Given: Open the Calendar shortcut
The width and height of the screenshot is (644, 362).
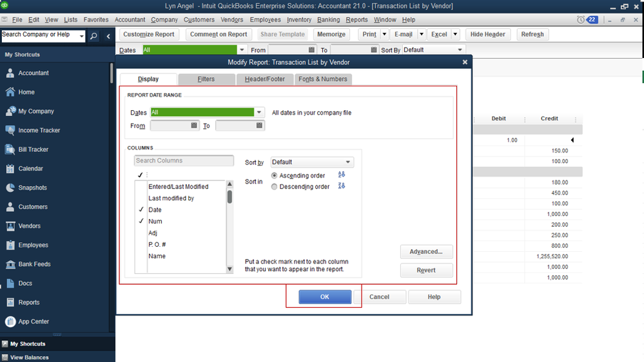Looking at the screenshot, I should point(30,169).
